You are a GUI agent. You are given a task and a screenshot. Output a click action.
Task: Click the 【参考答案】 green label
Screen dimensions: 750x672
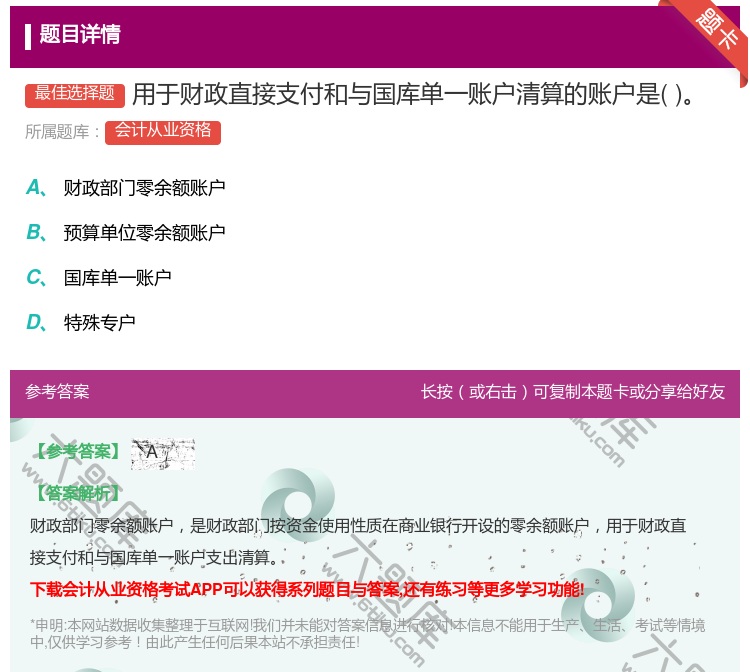(77, 452)
